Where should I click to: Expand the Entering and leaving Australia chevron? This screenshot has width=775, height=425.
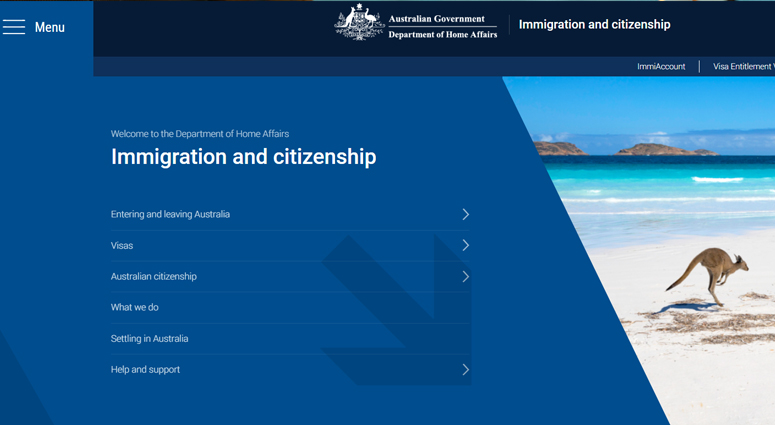point(465,214)
